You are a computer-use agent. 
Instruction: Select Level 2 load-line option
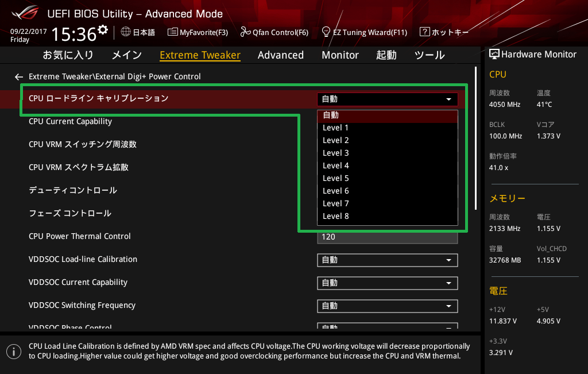click(388, 140)
